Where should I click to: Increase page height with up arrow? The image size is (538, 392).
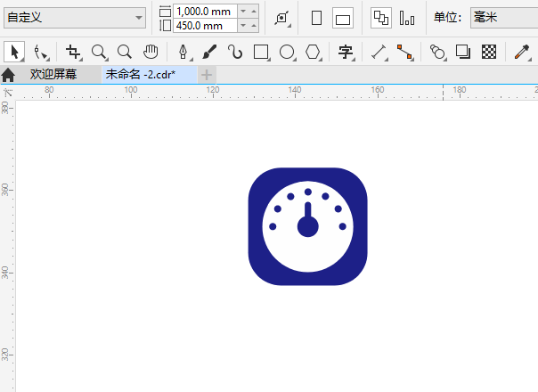pos(254,26)
